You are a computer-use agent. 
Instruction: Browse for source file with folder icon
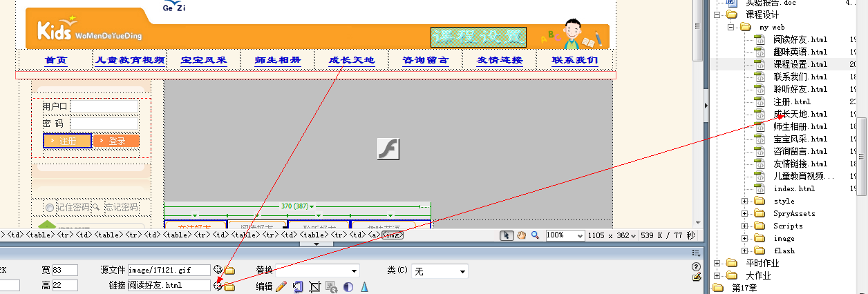(x=229, y=271)
